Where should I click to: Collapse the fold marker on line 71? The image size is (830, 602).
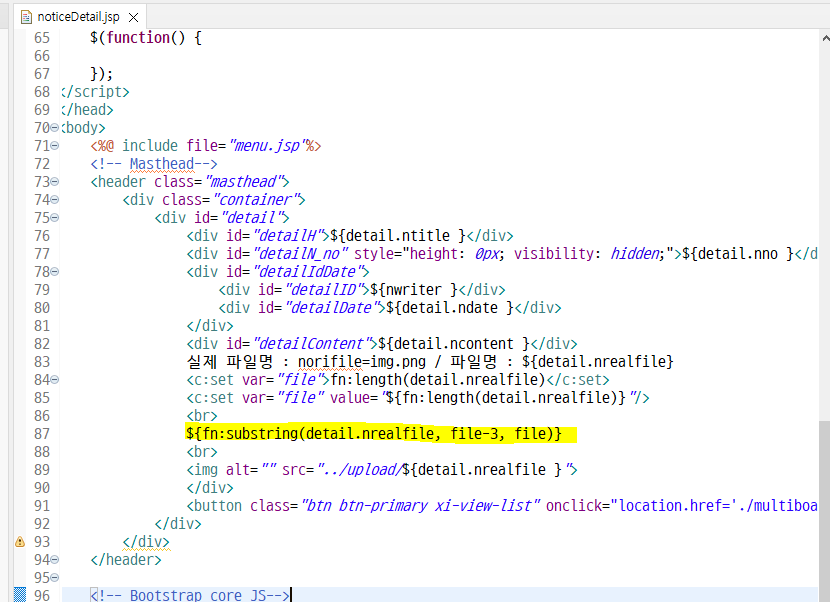[x=55, y=146]
